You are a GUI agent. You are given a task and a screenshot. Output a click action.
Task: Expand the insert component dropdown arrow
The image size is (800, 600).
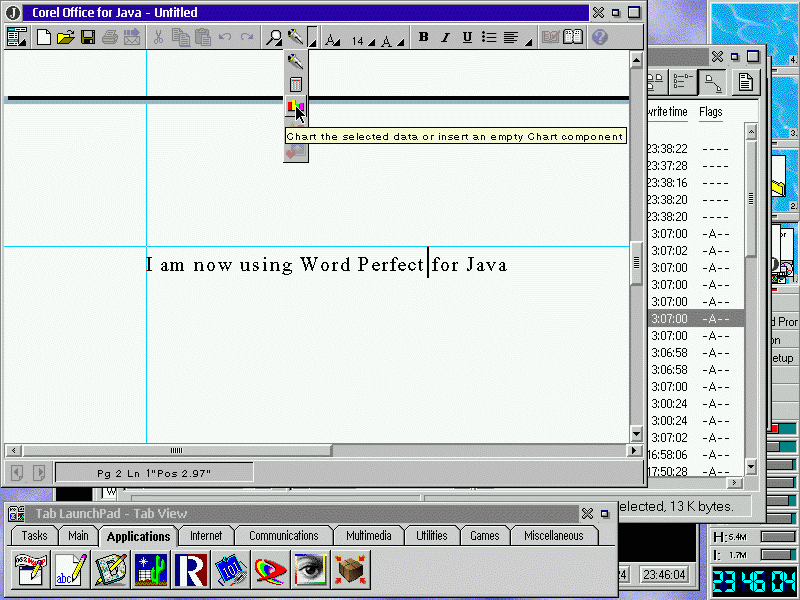pos(312,37)
